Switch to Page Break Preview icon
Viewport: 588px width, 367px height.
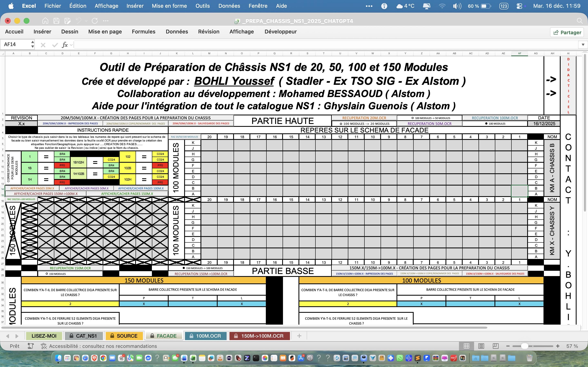496,346
